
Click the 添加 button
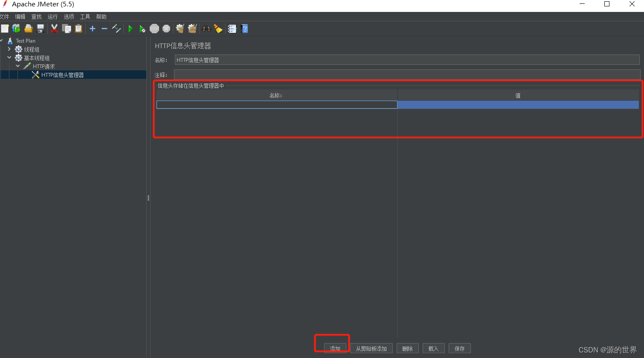tap(335, 348)
